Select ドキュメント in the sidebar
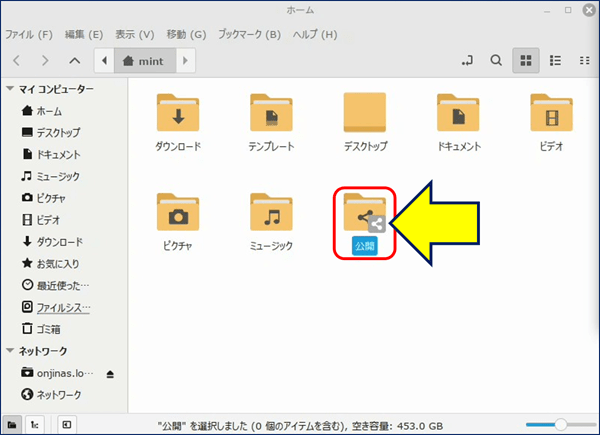600x435 pixels. point(51,155)
